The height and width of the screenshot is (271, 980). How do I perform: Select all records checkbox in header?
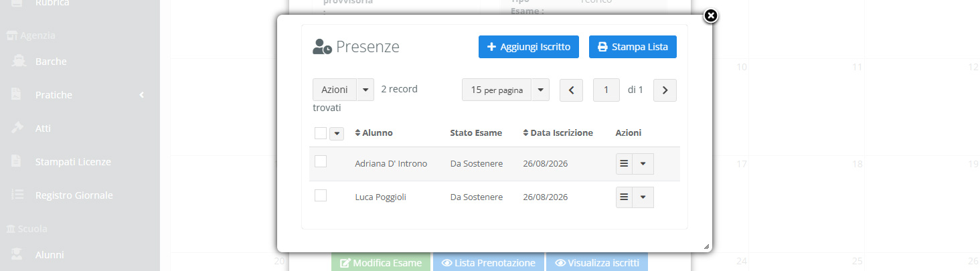(x=321, y=133)
